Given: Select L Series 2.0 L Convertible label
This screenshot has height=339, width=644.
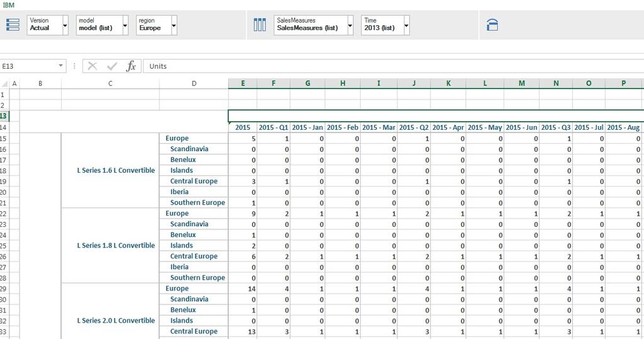Looking at the screenshot, I should (116, 321).
